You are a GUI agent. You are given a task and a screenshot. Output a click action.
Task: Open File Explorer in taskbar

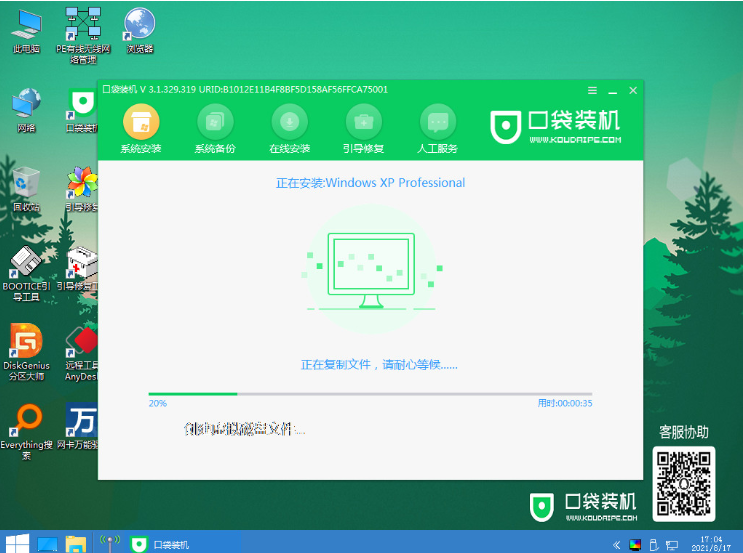[x=76, y=544]
